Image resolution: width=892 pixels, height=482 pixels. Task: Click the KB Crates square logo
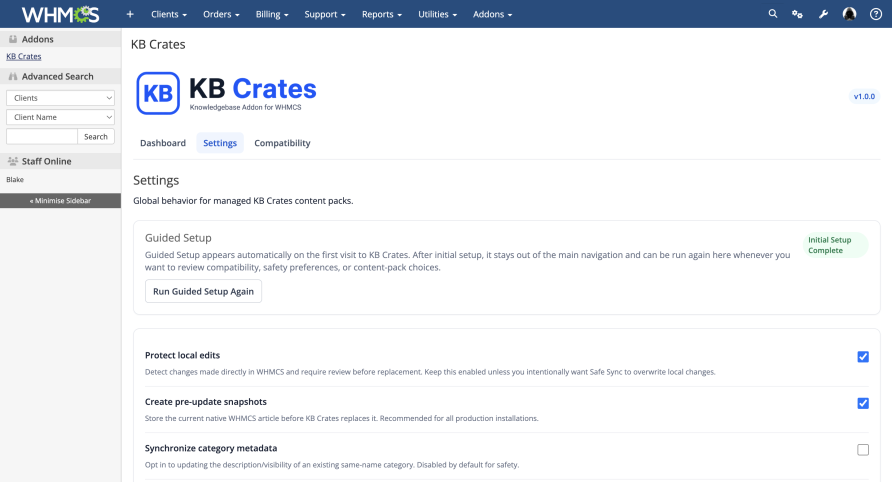158,93
